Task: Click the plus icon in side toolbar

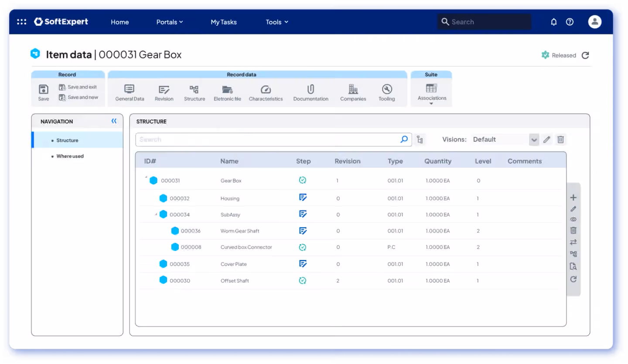Action: click(x=573, y=197)
